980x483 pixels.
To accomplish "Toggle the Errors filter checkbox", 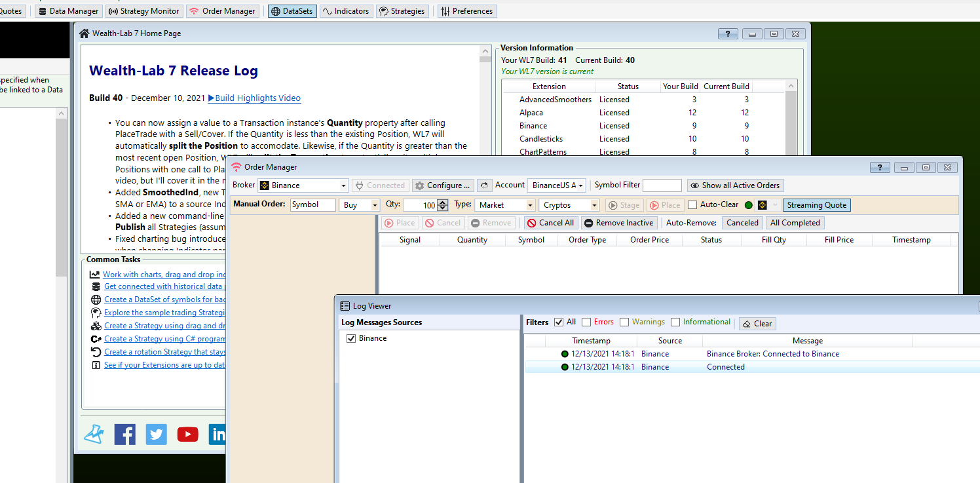I will (586, 322).
